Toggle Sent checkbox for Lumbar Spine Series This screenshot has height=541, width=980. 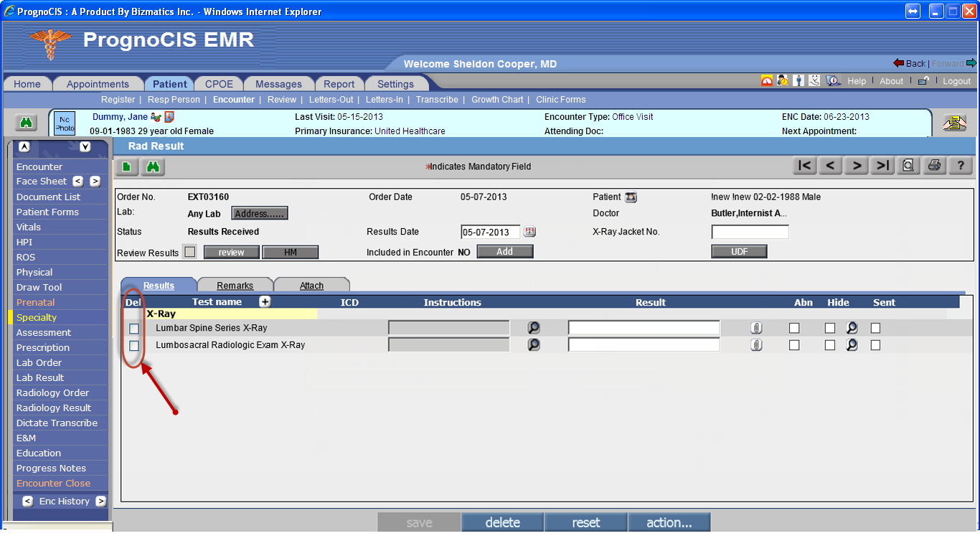coord(875,328)
